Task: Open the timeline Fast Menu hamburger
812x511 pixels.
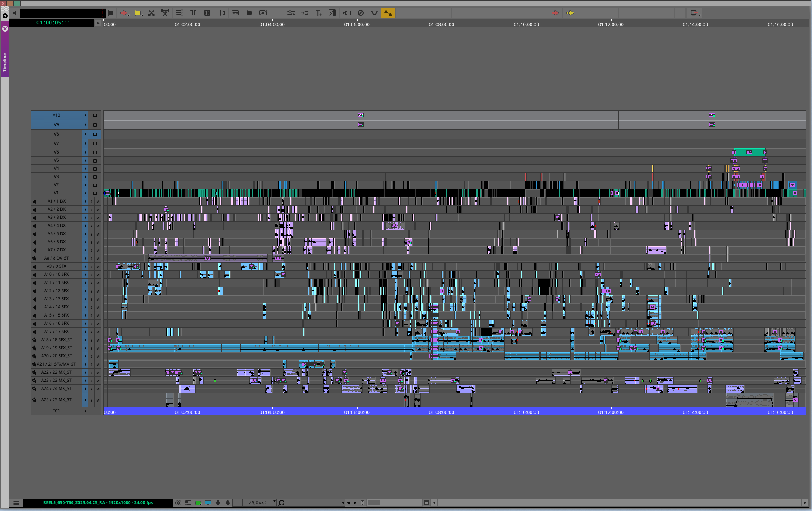Action: (x=16, y=502)
